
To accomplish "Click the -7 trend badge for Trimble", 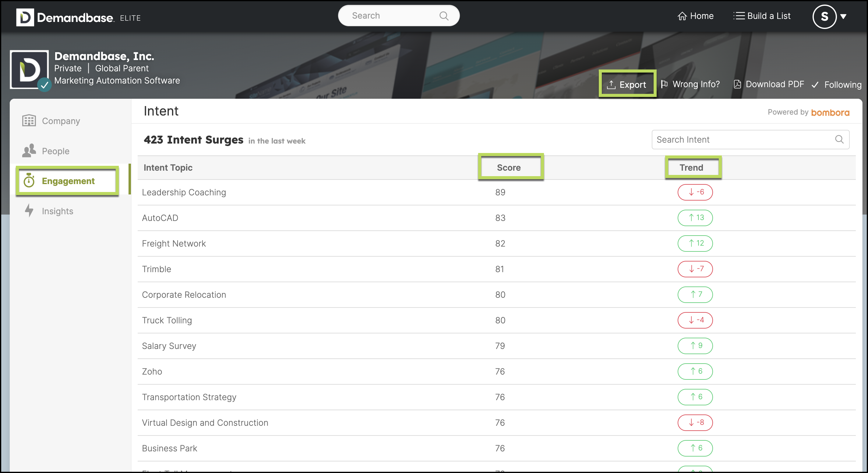I will point(695,269).
